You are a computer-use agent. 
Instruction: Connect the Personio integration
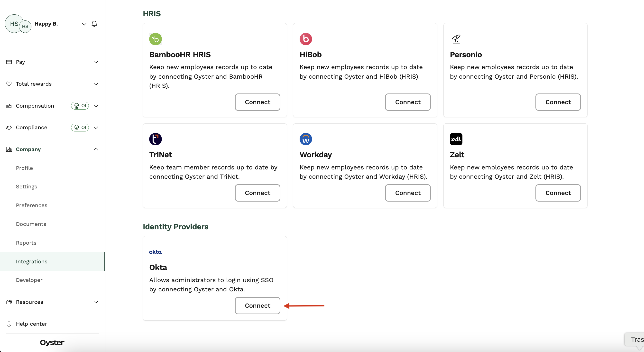pos(558,102)
